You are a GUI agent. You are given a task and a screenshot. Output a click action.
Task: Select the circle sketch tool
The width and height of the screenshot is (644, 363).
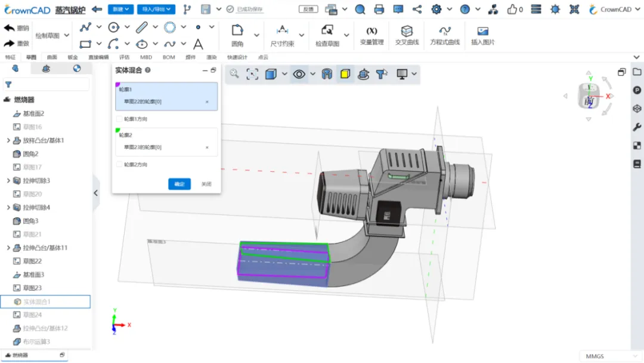coord(113,27)
